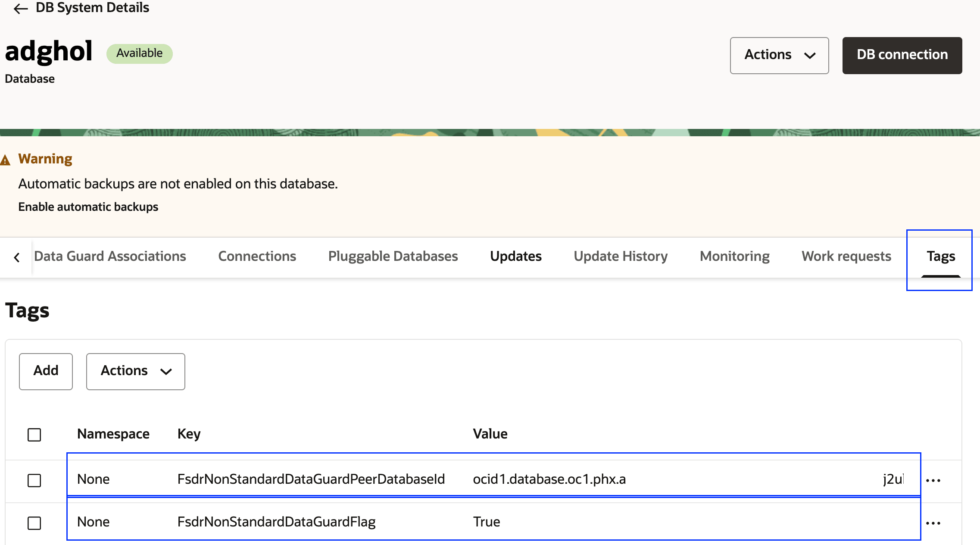Screen dimensions: 980x545
Task: Click the Enable automatic backups link
Action: tap(88, 207)
